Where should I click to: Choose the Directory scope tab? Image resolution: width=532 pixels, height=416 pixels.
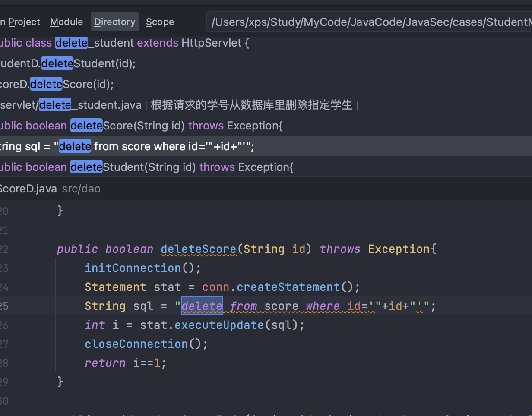tap(114, 22)
